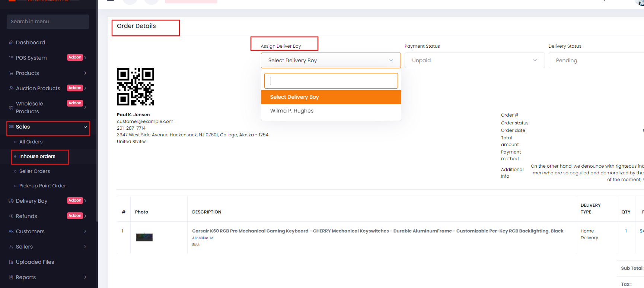The width and height of the screenshot is (644, 288).
Task: Click the Order Details heading
Action: click(136, 26)
